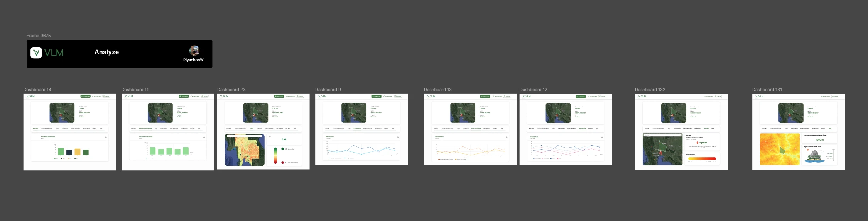
Task: Click the yellow bar in Dashboard 14 chart
Action: pyautogui.click(x=78, y=152)
